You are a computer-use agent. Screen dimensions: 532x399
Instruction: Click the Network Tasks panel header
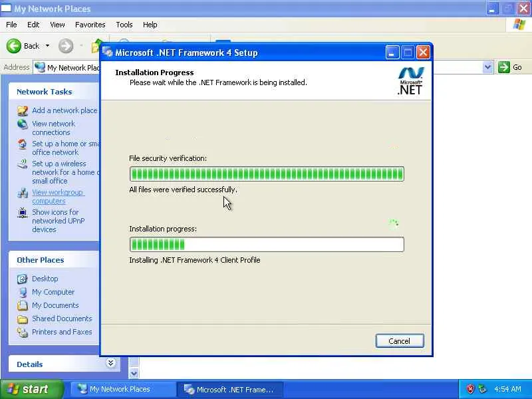[x=55, y=92]
